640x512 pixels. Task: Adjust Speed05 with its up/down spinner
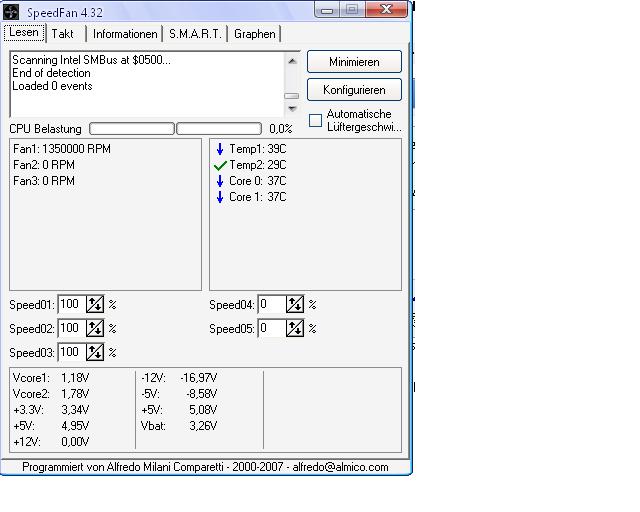[x=295, y=328]
